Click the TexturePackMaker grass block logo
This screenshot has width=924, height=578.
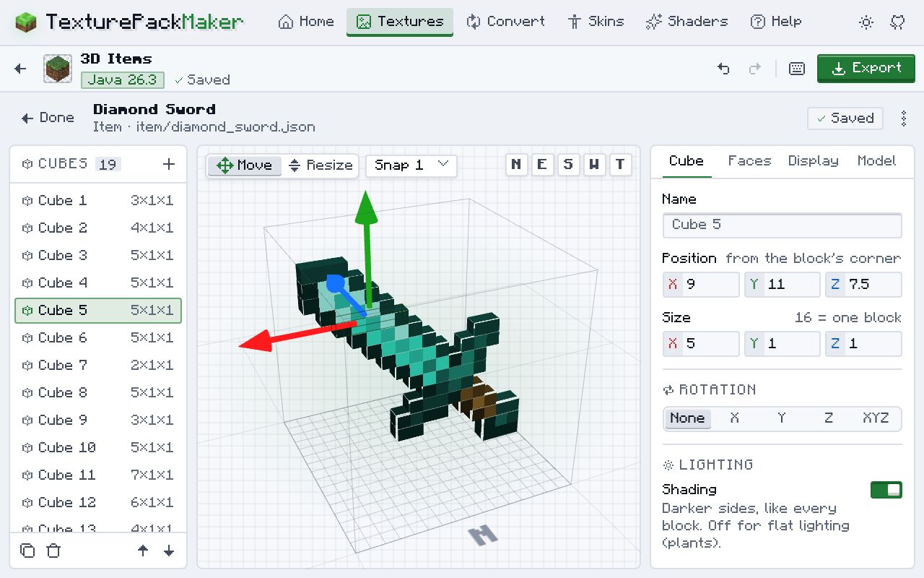[26, 22]
